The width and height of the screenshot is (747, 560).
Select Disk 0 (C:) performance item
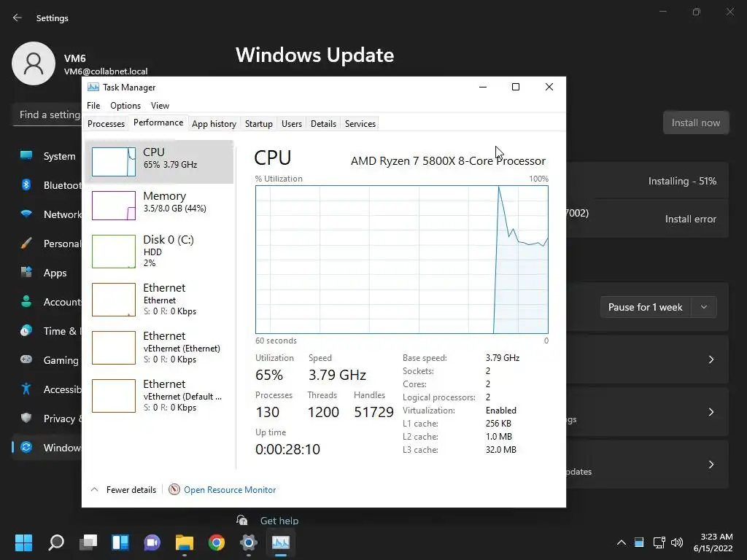[159, 251]
